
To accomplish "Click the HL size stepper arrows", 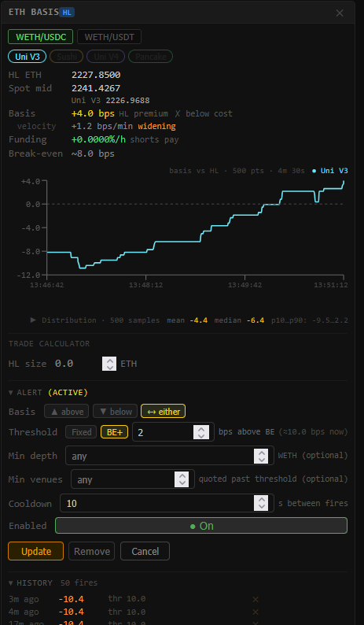I will [109, 364].
